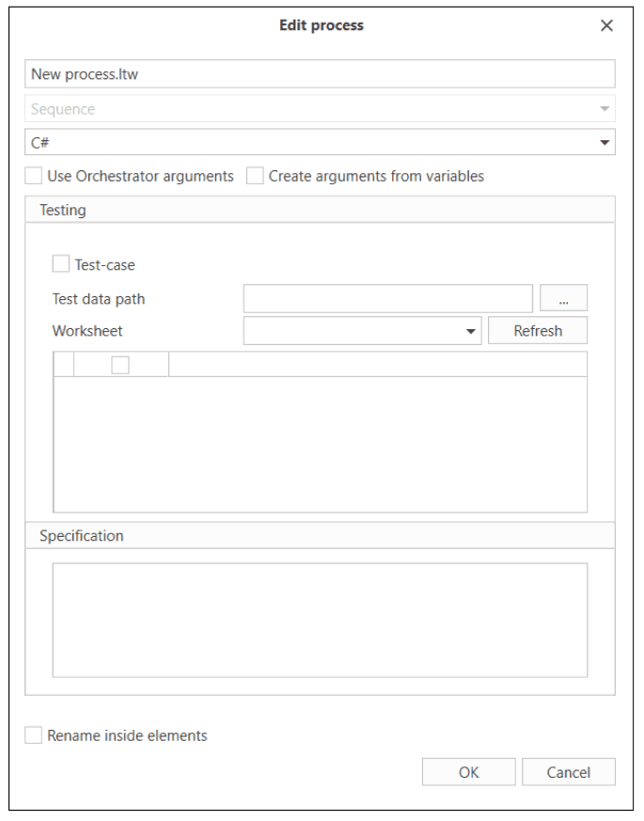Check Create arguments from variables
Image resolution: width=644 pixels, height=821 pixels.
(256, 176)
